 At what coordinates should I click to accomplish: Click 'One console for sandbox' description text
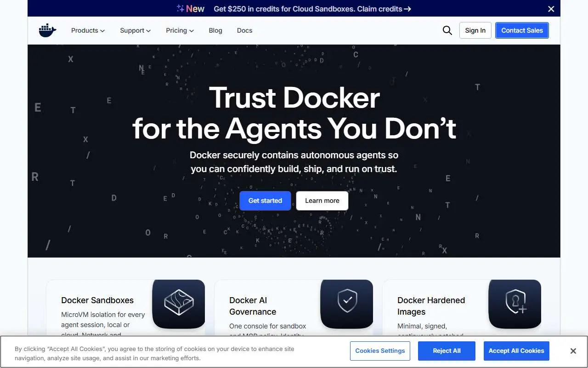(267, 326)
